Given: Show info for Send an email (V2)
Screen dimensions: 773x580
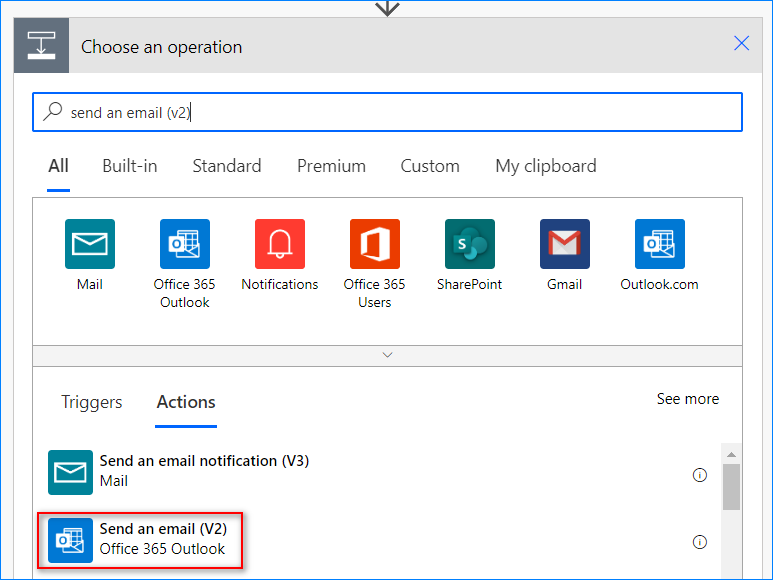Looking at the screenshot, I should [x=700, y=542].
